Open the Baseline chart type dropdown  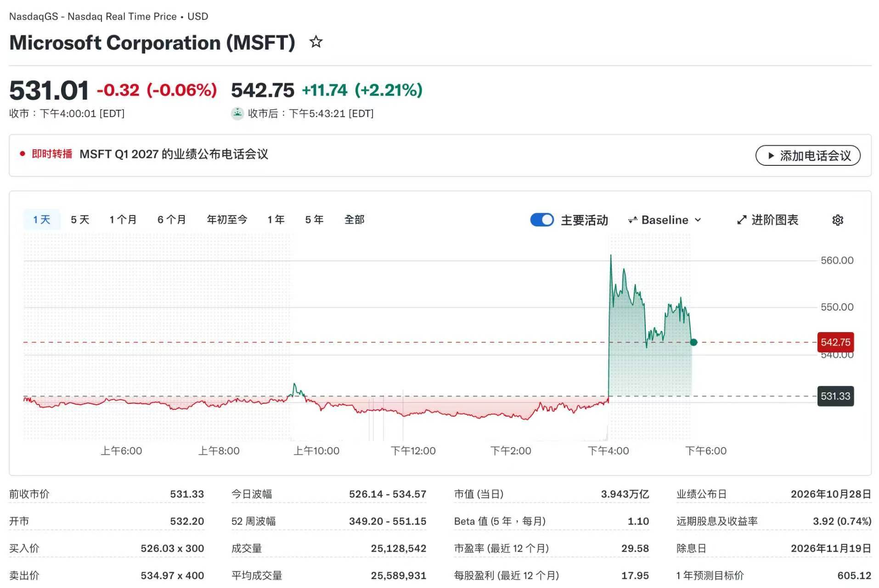click(665, 220)
